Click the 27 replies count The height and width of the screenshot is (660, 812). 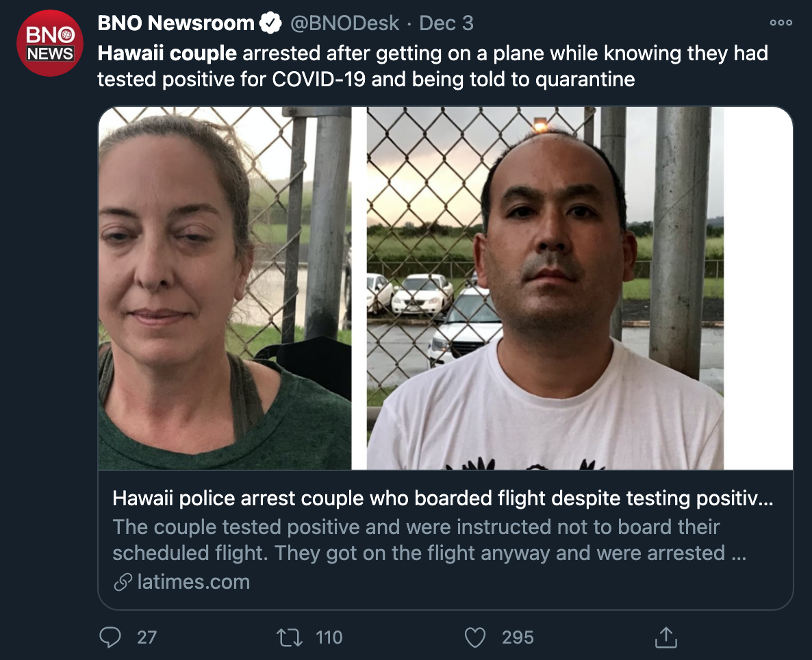pyautogui.click(x=147, y=637)
